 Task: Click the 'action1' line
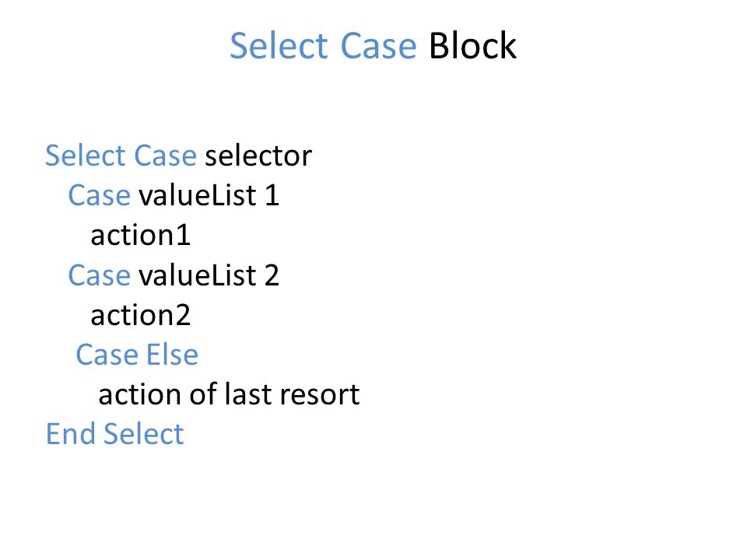(141, 235)
